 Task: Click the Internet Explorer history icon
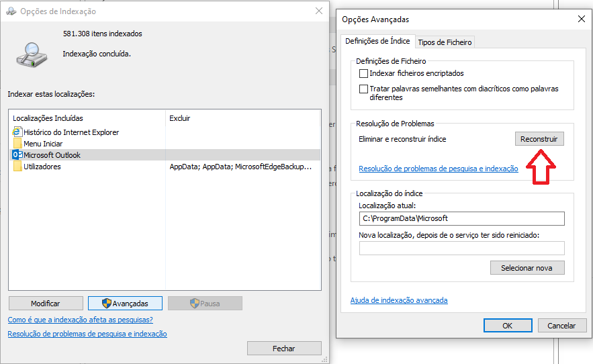17,132
